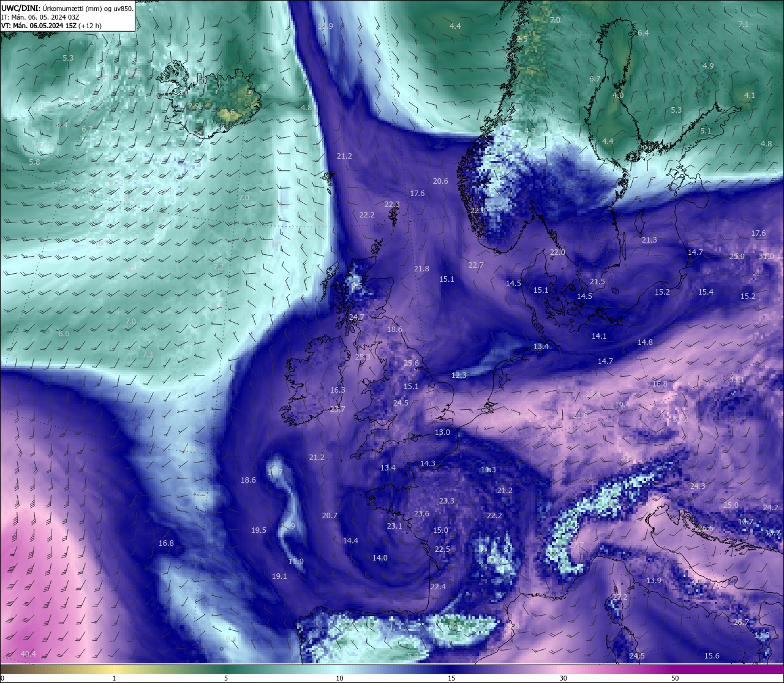Click the map value "25.6" over England

pyautogui.click(x=411, y=363)
